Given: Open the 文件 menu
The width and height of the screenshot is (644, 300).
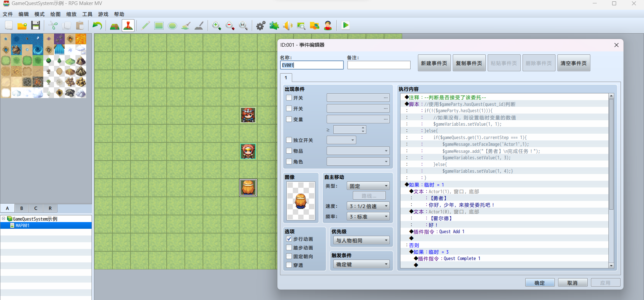Looking at the screenshot, I should [8, 14].
